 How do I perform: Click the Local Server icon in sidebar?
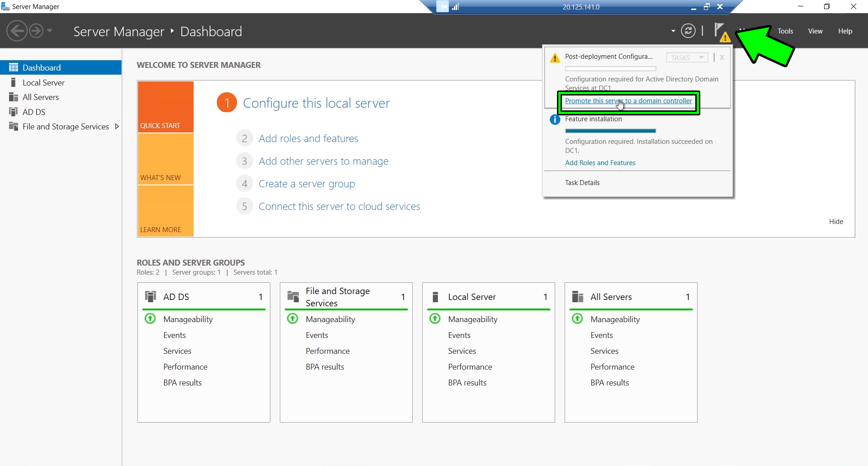pos(14,82)
